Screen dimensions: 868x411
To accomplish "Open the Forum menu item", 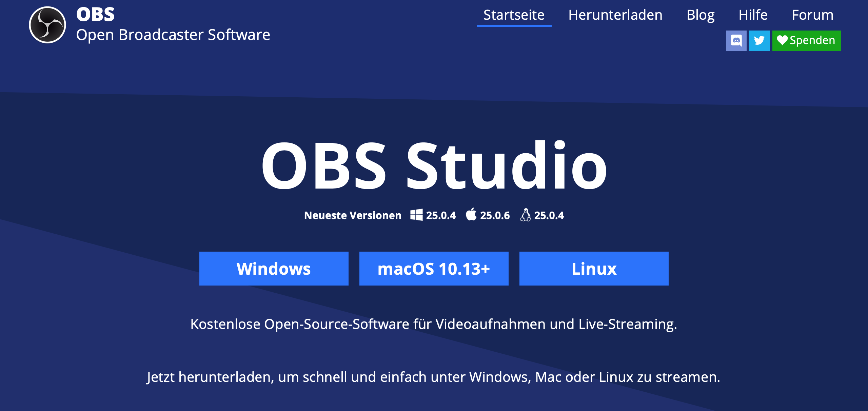I will coord(812,15).
